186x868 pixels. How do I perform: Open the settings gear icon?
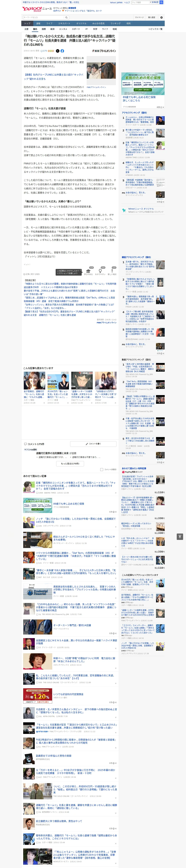[x=161, y=17]
